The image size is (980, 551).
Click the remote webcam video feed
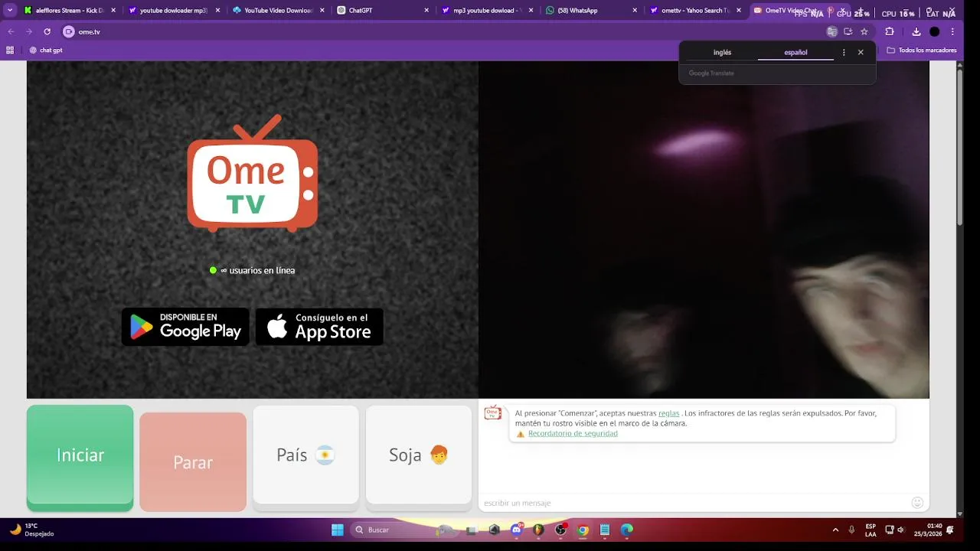pyautogui.click(x=704, y=230)
